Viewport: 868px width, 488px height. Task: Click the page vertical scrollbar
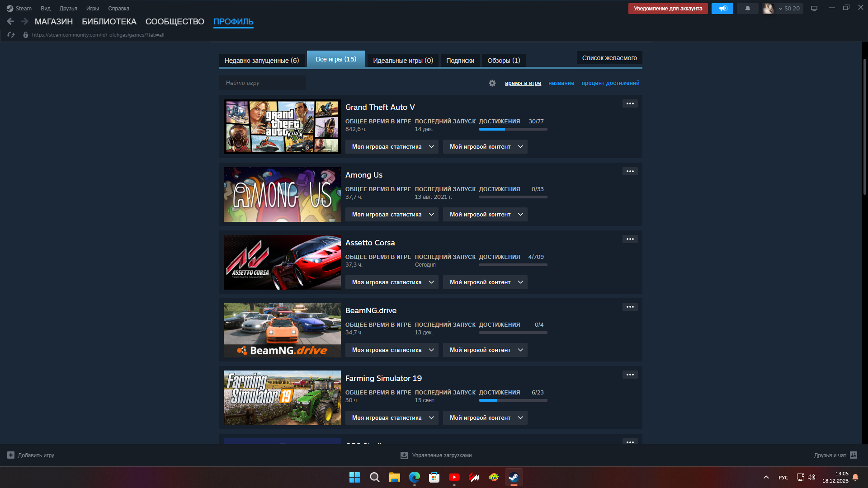coord(864,127)
